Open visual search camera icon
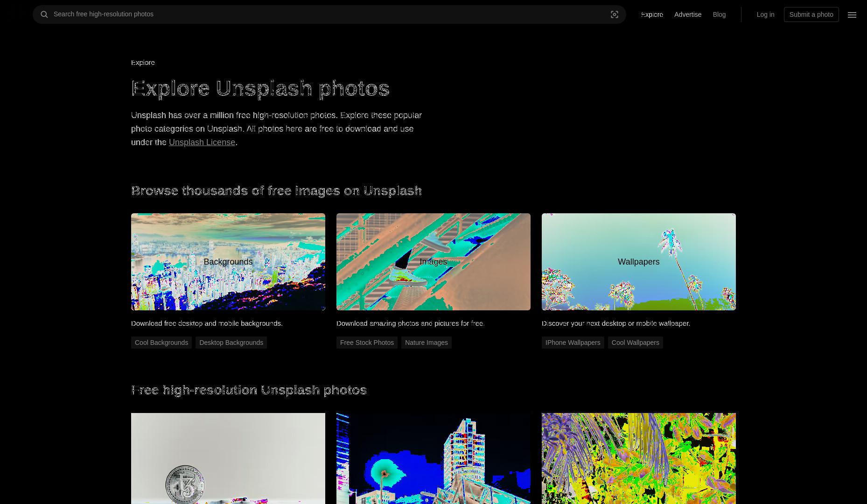This screenshot has height=504, width=867. click(x=615, y=14)
